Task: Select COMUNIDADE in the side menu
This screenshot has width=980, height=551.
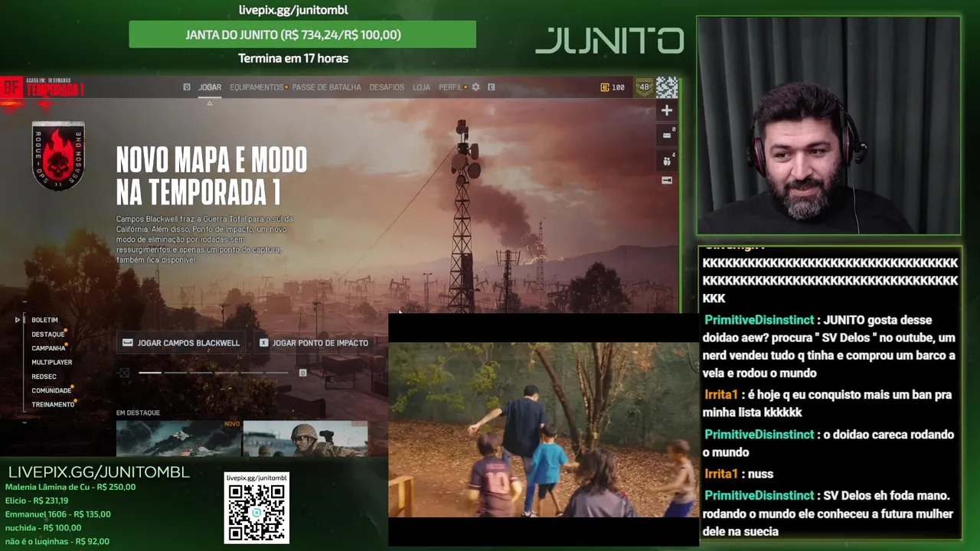Action: tap(51, 390)
